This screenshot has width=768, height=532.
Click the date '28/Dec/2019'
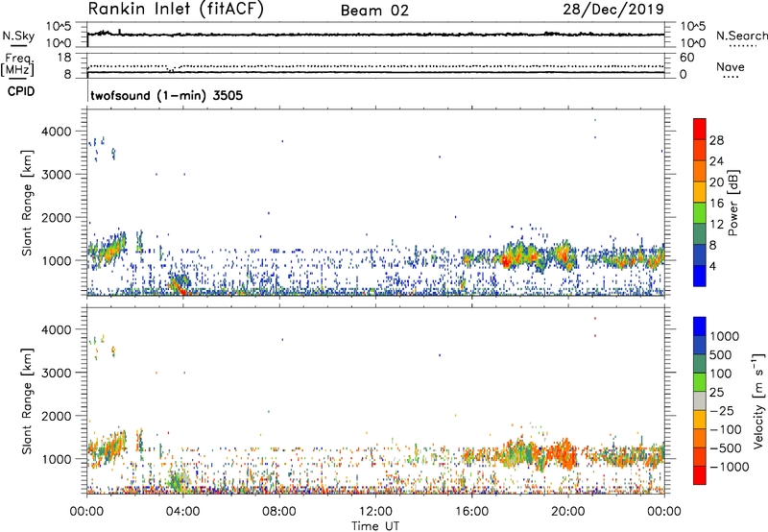[x=613, y=9]
